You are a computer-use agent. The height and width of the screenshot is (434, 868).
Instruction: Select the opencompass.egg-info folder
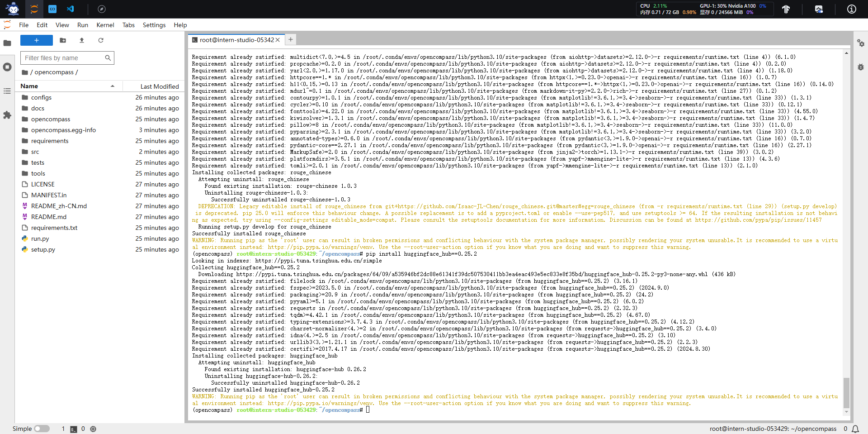tap(100, 130)
